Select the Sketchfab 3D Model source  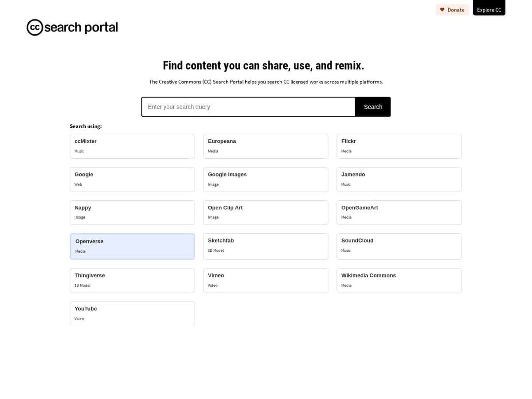[x=266, y=246]
